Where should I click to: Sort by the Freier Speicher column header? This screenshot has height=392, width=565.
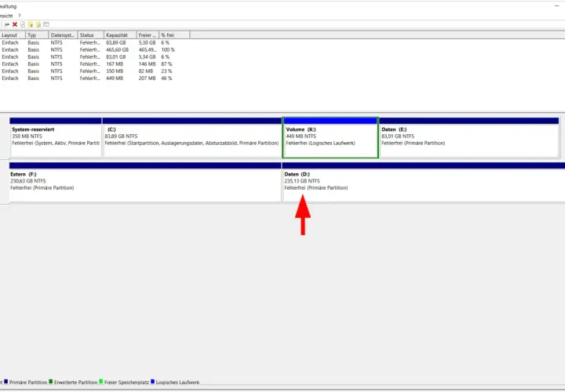coord(148,35)
